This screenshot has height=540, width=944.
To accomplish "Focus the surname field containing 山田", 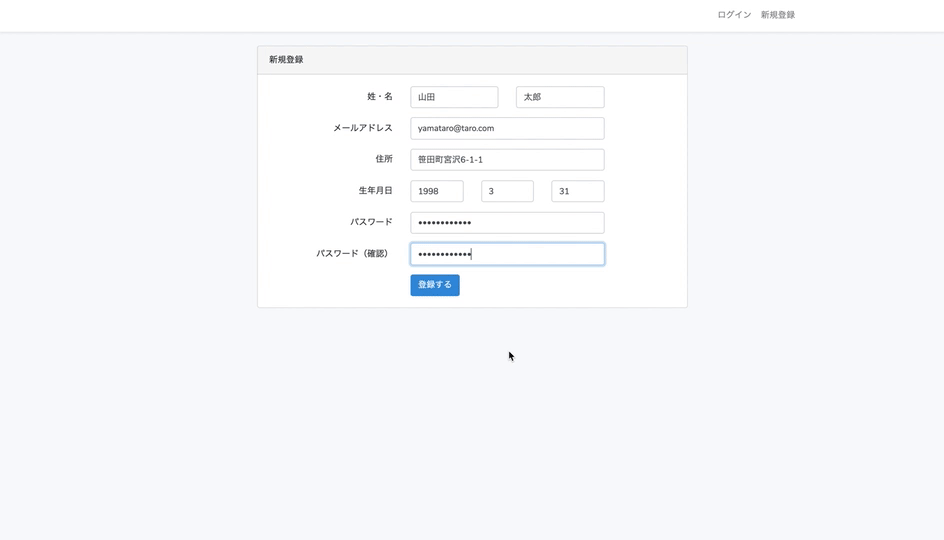I will 454,97.
